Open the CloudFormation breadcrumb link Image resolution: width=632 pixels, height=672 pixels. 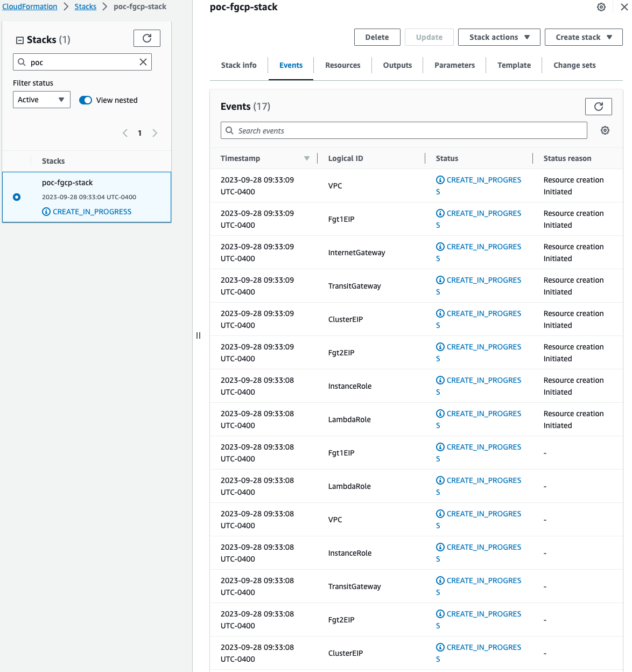tap(30, 6)
